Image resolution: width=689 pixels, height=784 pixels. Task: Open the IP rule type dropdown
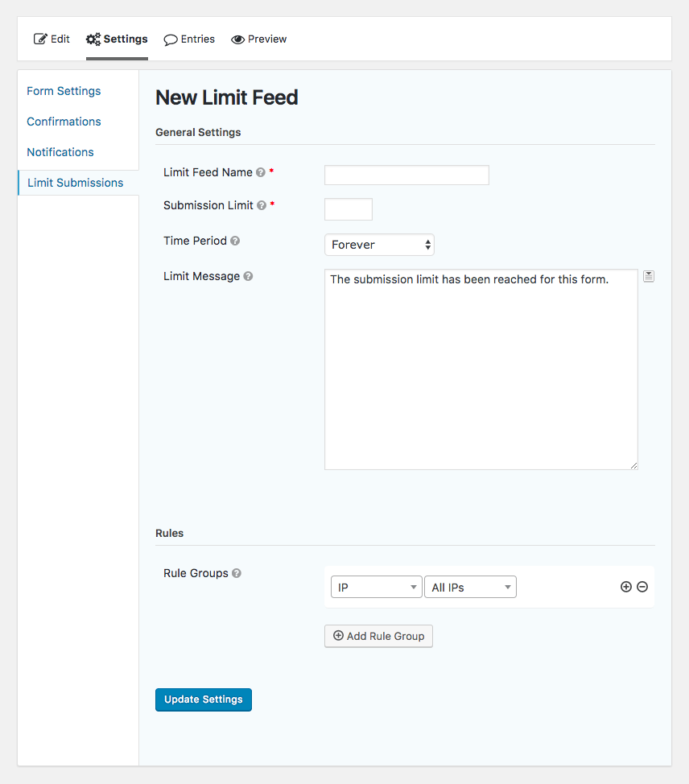tap(377, 587)
